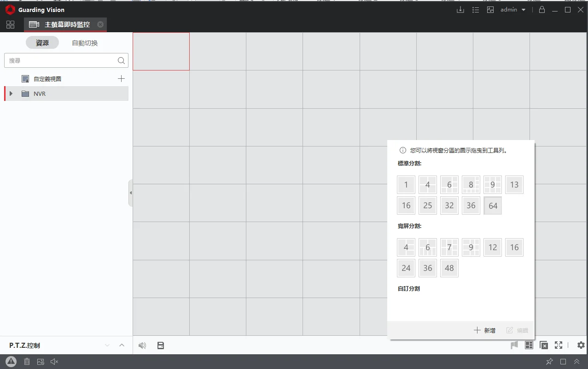Choose the 25-window standard division

coord(427,205)
